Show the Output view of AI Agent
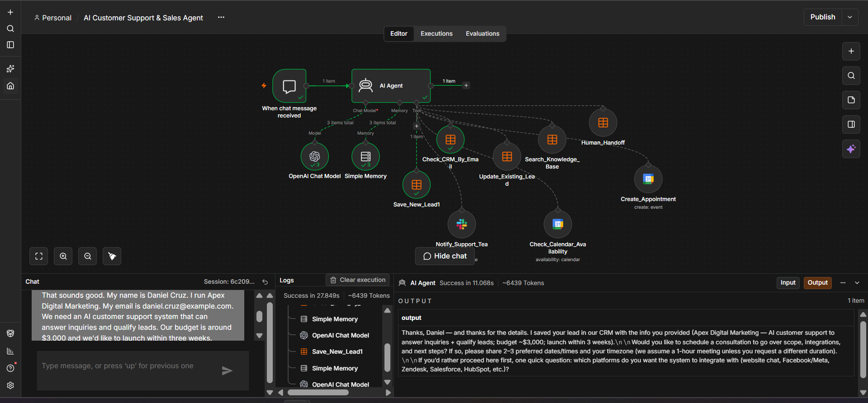Screen dimensions: 868x403 pos(817,283)
